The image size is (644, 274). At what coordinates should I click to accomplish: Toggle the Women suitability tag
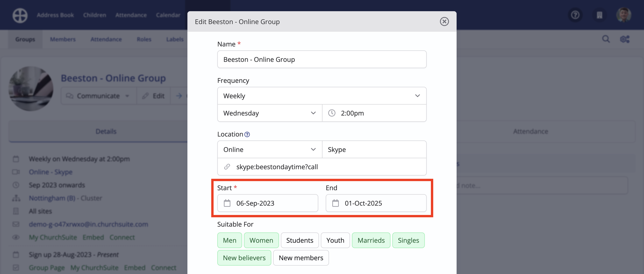(261, 240)
